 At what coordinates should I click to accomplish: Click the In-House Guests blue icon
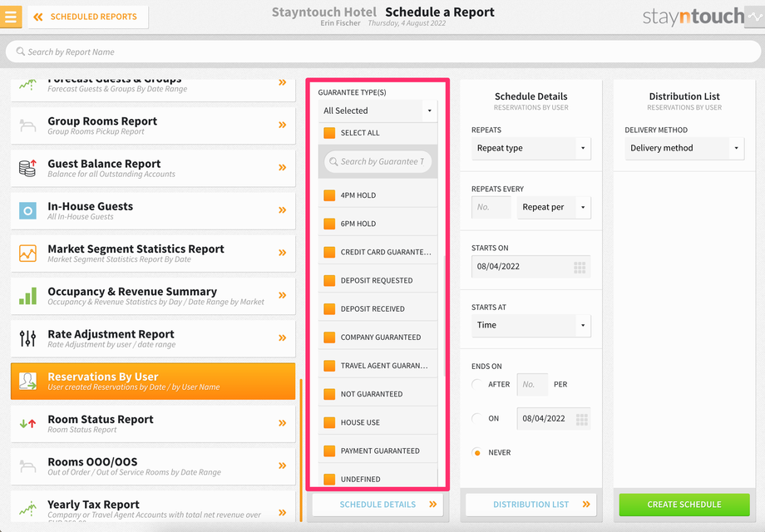point(27,210)
